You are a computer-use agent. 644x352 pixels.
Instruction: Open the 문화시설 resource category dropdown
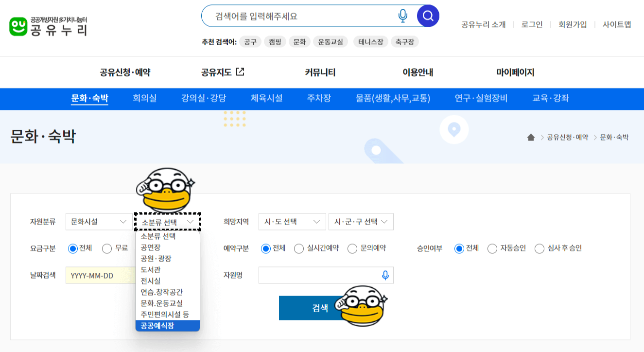[99, 222]
